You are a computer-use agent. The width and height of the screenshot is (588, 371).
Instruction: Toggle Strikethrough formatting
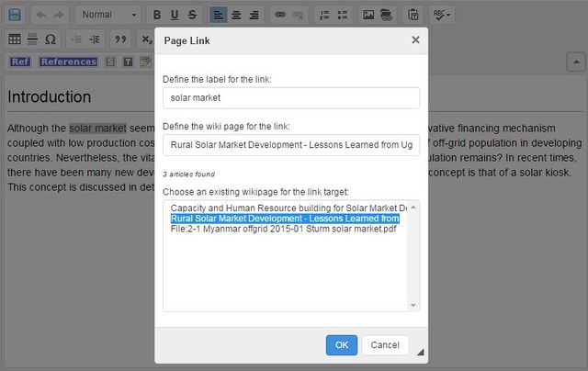click(x=191, y=15)
